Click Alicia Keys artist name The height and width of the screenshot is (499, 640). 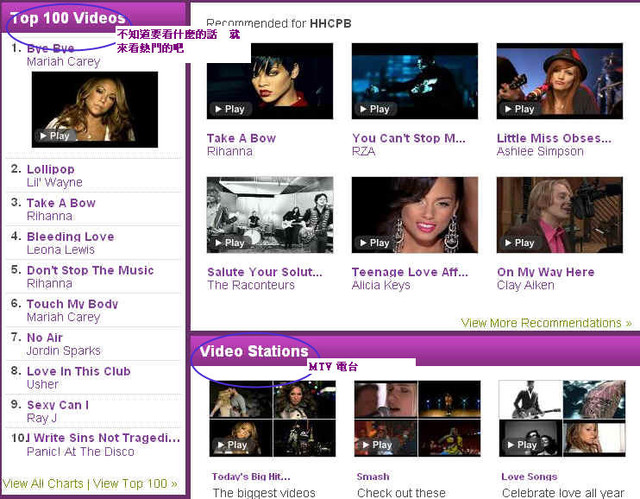coord(381,285)
